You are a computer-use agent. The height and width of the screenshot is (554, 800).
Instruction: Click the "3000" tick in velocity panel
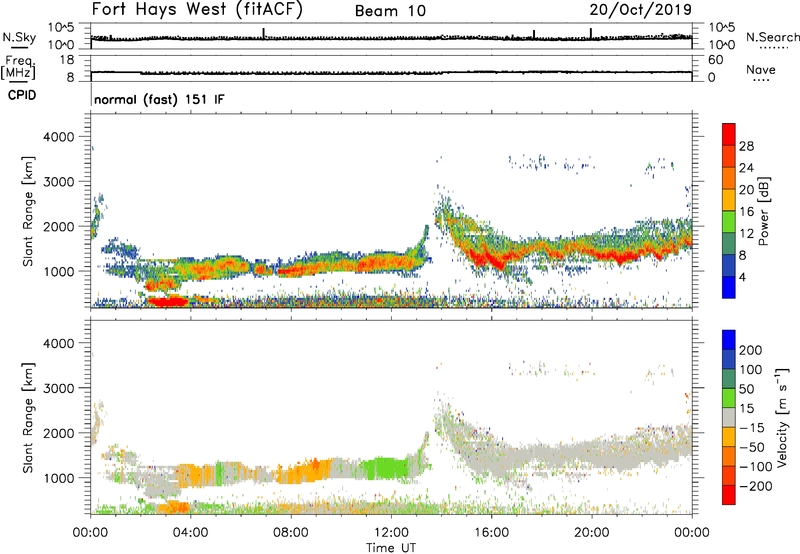tap(58, 388)
